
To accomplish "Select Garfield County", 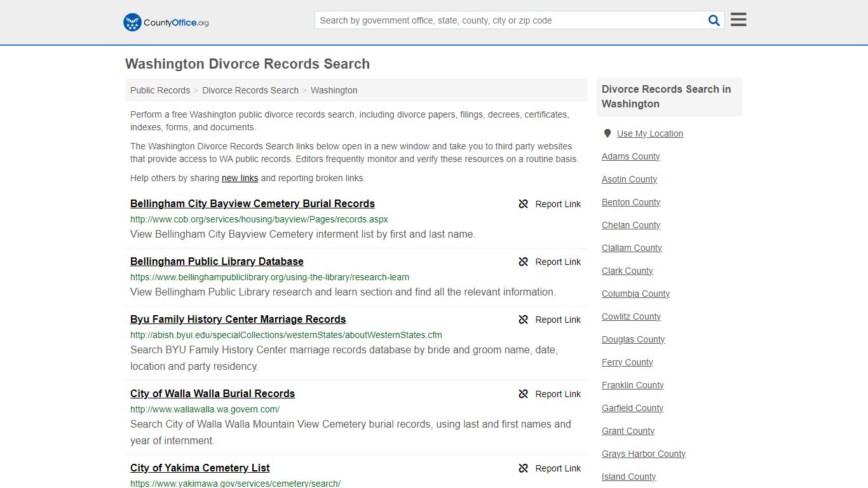I will (x=633, y=408).
